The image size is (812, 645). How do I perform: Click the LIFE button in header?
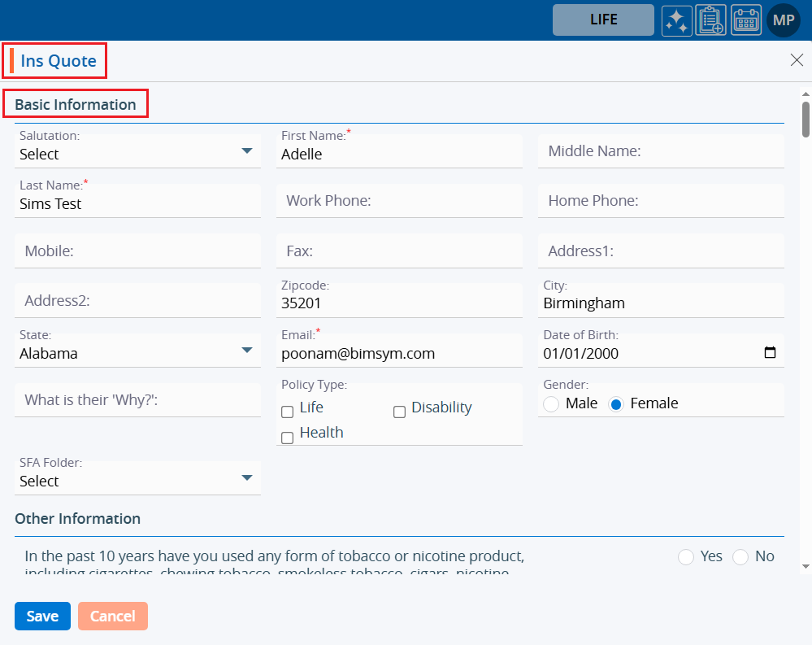point(603,20)
